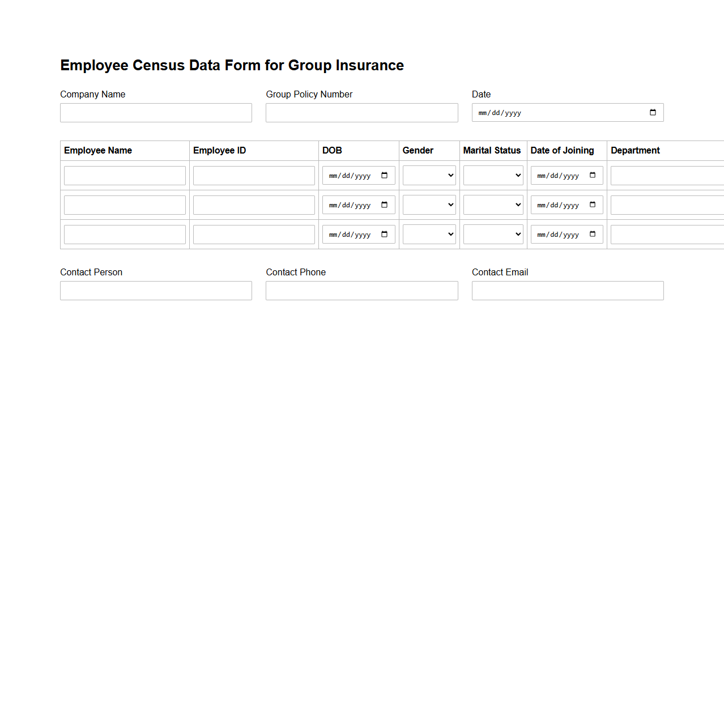Click the Department field in row one
The width and height of the screenshot is (724, 728).
coord(668,175)
